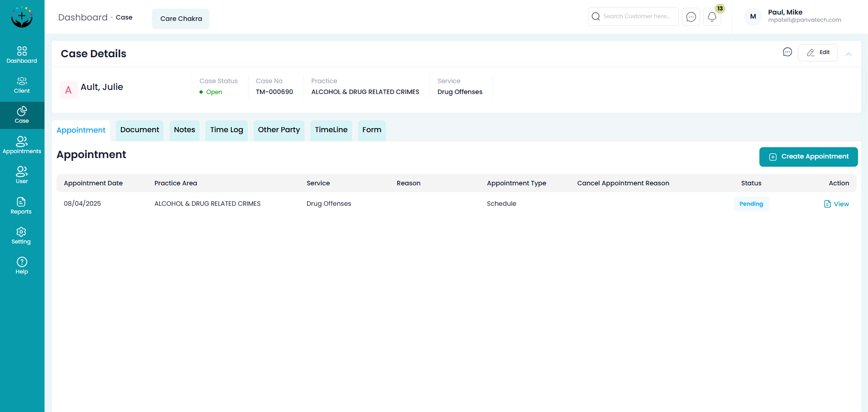868x412 pixels.
Task: Switch to the Document tab
Action: (x=140, y=130)
